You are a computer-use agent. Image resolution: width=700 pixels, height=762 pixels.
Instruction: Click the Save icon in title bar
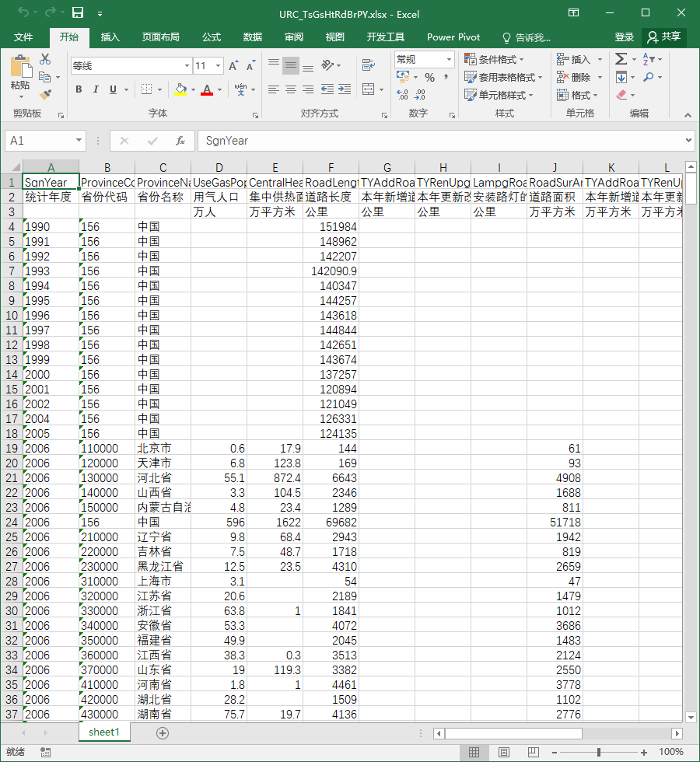(x=78, y=13)
